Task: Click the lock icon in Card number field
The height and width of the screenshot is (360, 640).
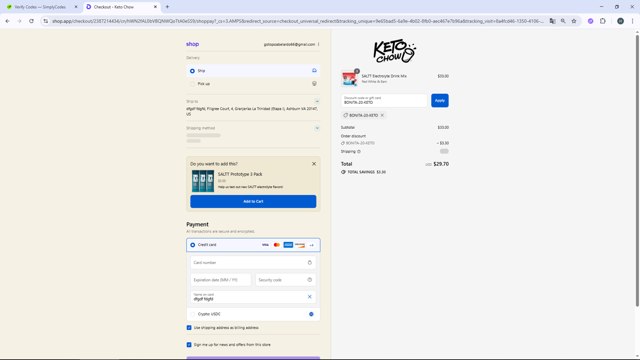Action: click(x=309, y=262)
